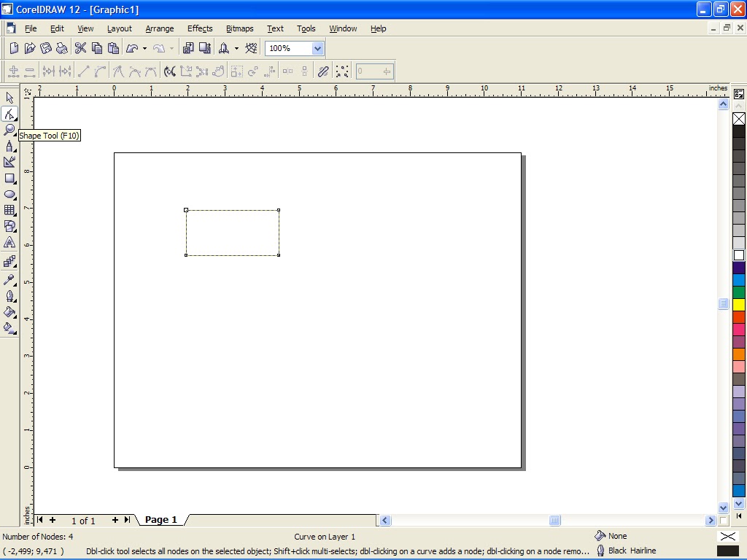Click the Open file icon

[x=30, y=48]
